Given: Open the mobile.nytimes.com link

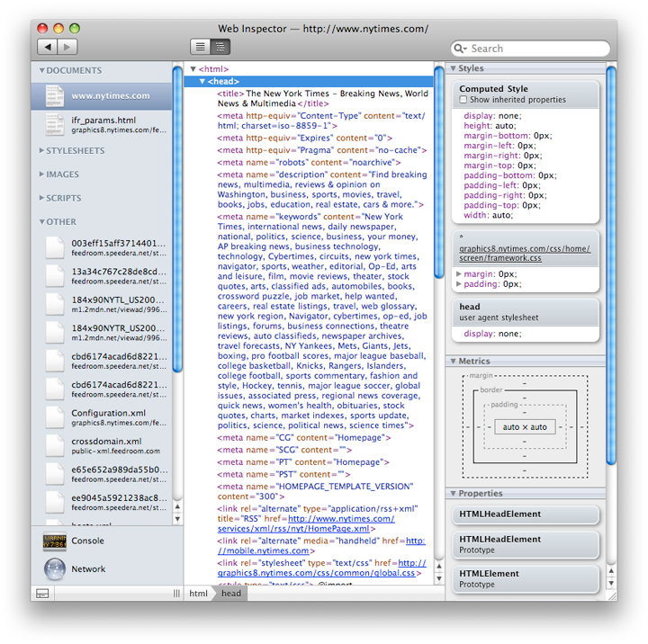Looking at the screenshot, I should click(321, 546).
